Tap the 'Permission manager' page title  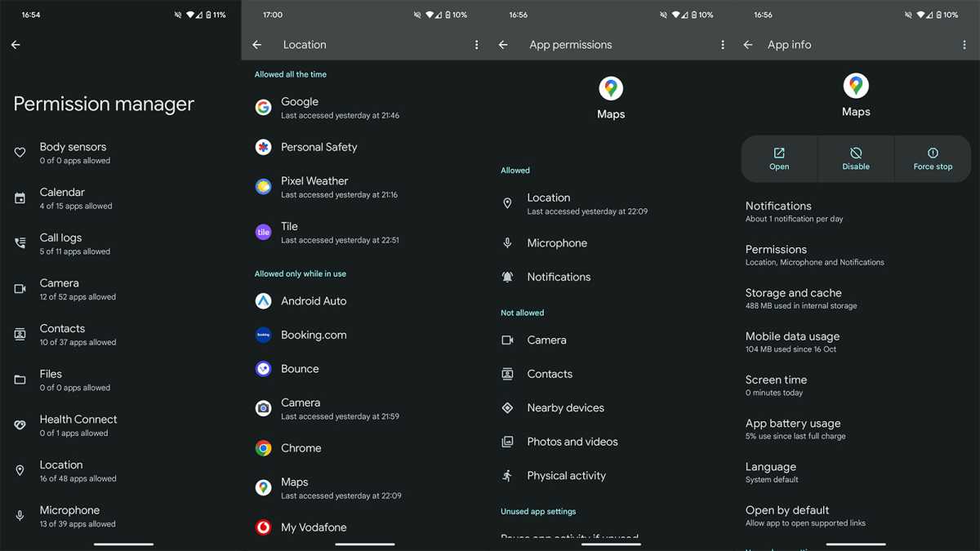tap(104, 104)
